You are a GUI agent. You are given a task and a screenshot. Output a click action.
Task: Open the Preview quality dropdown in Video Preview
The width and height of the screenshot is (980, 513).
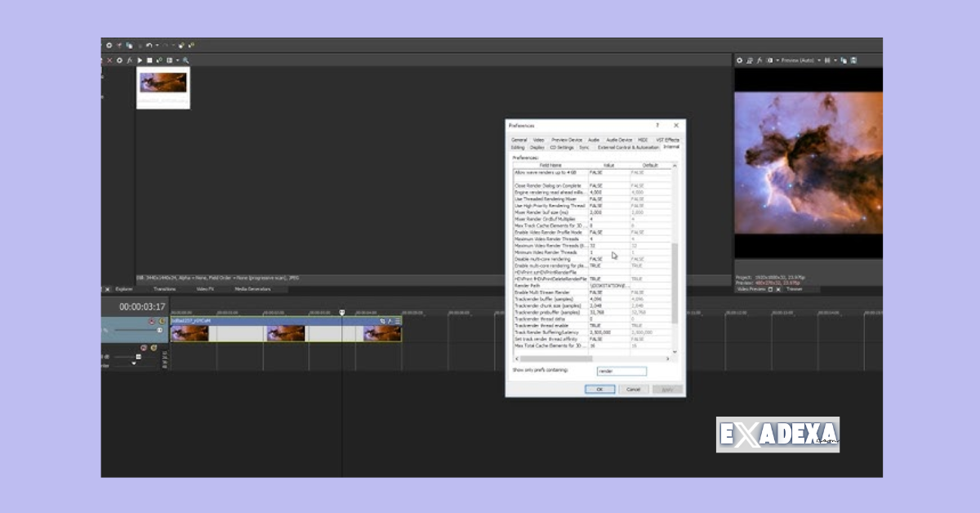point(819,60)
